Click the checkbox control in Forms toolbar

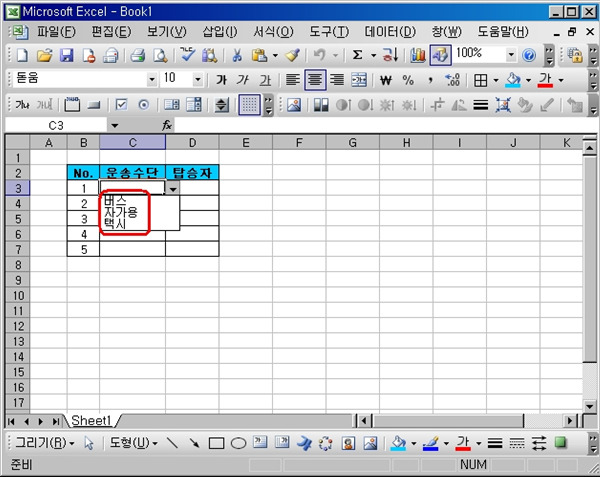tap(121, 104)
